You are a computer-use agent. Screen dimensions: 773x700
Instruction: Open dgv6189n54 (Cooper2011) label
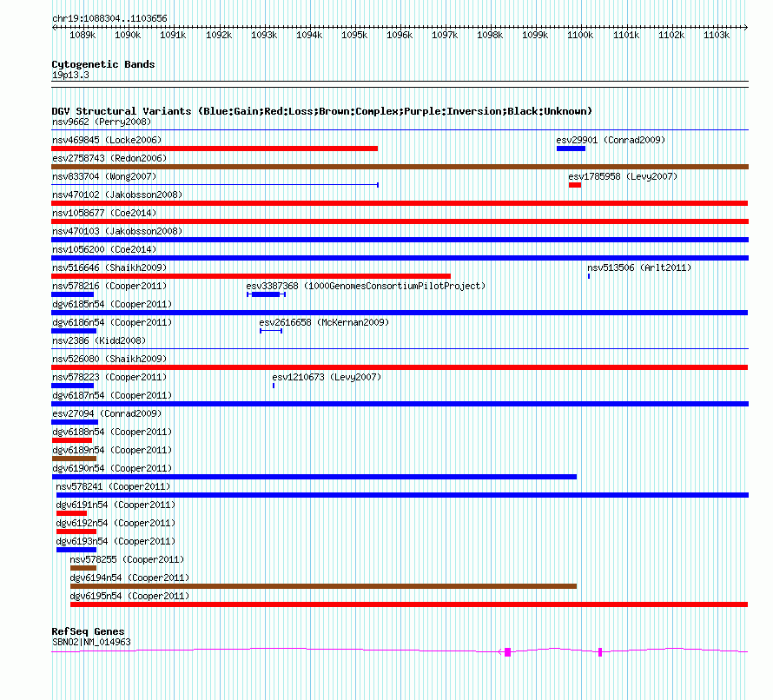(x=112, y=450)
